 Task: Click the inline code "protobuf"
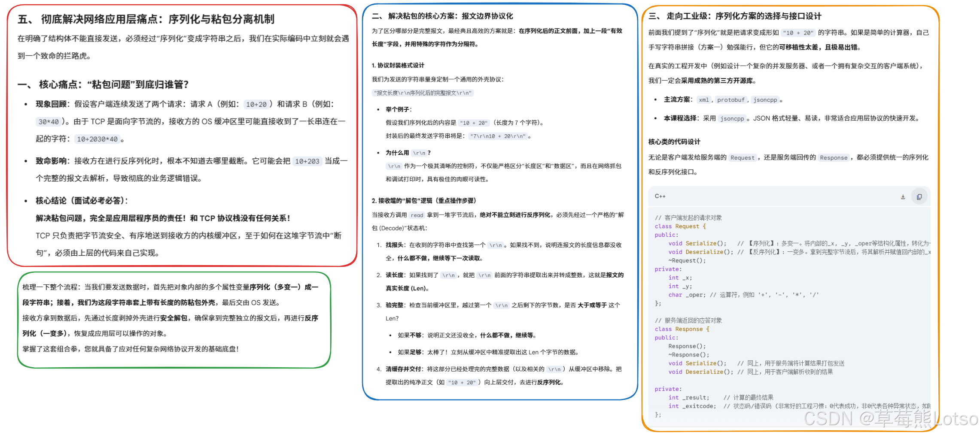tap(730, 100)
